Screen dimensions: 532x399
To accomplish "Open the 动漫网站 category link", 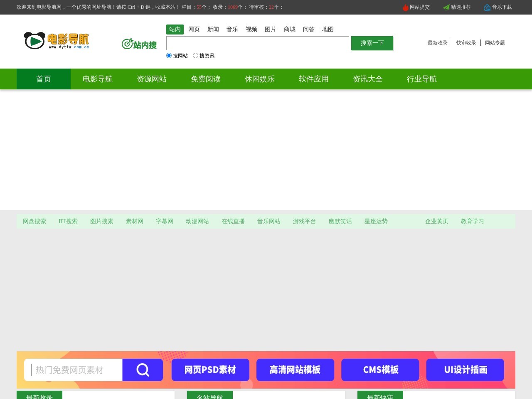I will 197,221.
